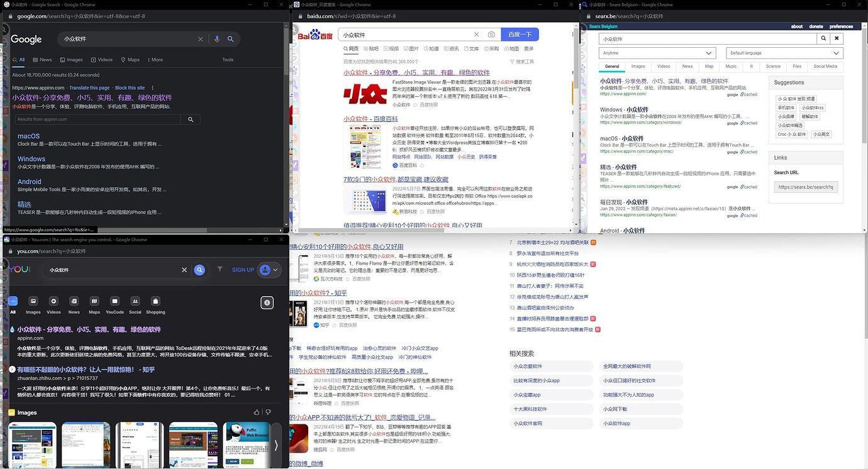Switch to Google Videos tab
Screen dimensions: 868x469
pyautogui.click(x=102, y=60)
